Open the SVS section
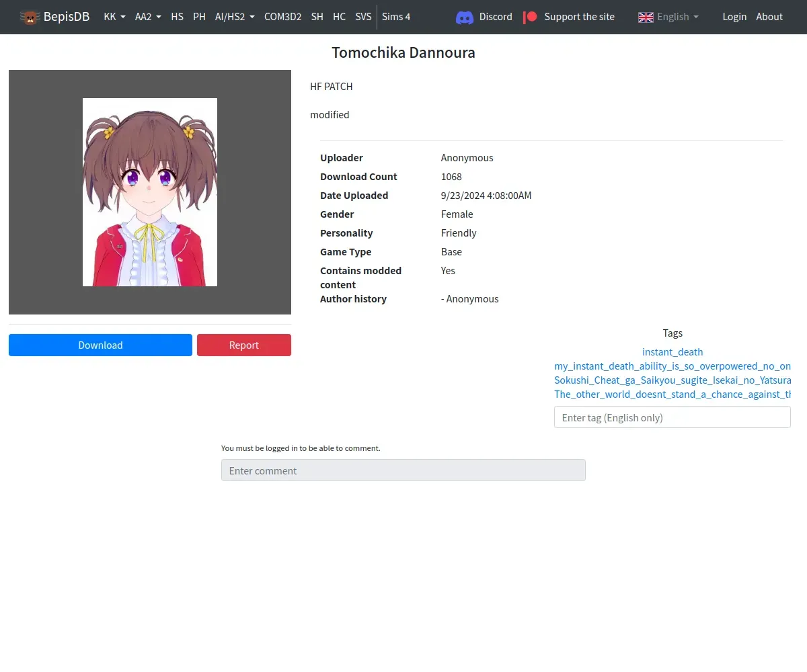The image size is (807, 672). coord(363,17)
